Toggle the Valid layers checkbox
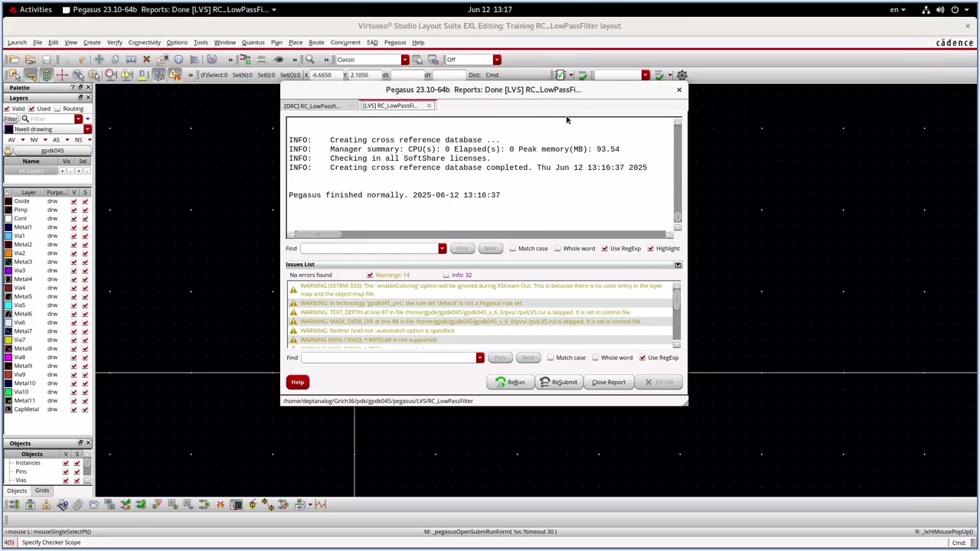This screenshot has width=980, height=551. click(8, 109)
